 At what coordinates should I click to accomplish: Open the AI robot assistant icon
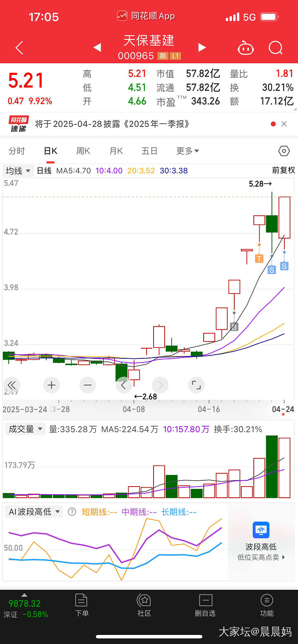point(245,48)
